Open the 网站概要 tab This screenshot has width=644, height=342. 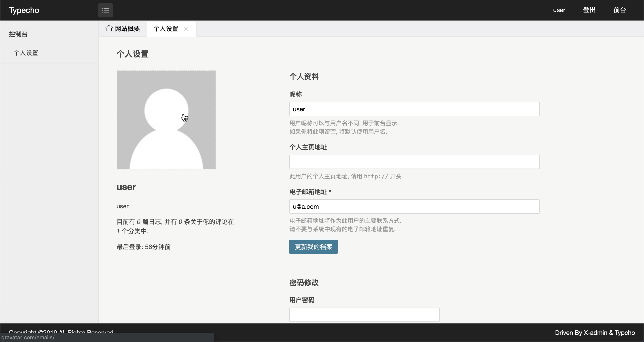coord(127,29)
